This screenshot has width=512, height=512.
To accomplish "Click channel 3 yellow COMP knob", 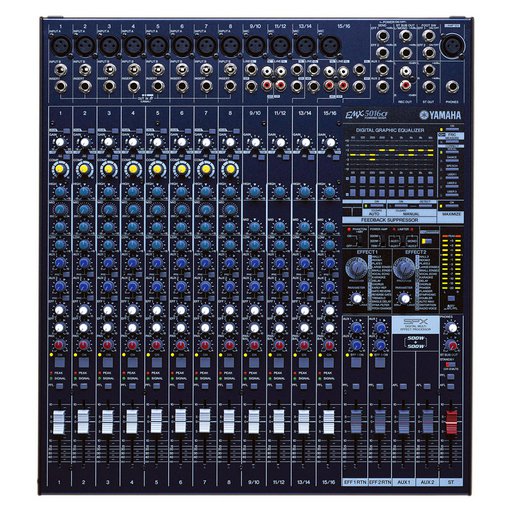I will click(108, 169).
